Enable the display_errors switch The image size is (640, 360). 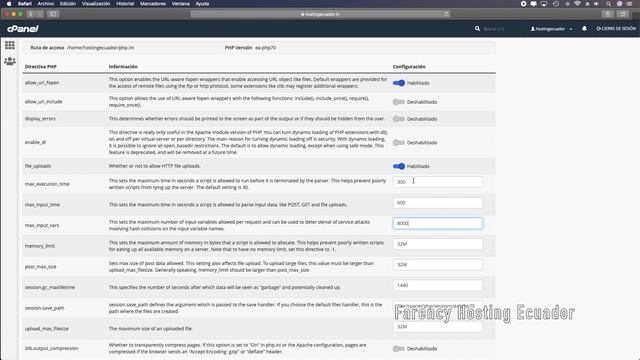point(399,119)
